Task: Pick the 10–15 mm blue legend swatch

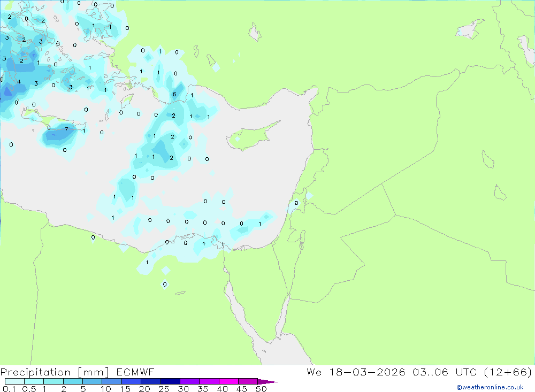Action: 112,381
